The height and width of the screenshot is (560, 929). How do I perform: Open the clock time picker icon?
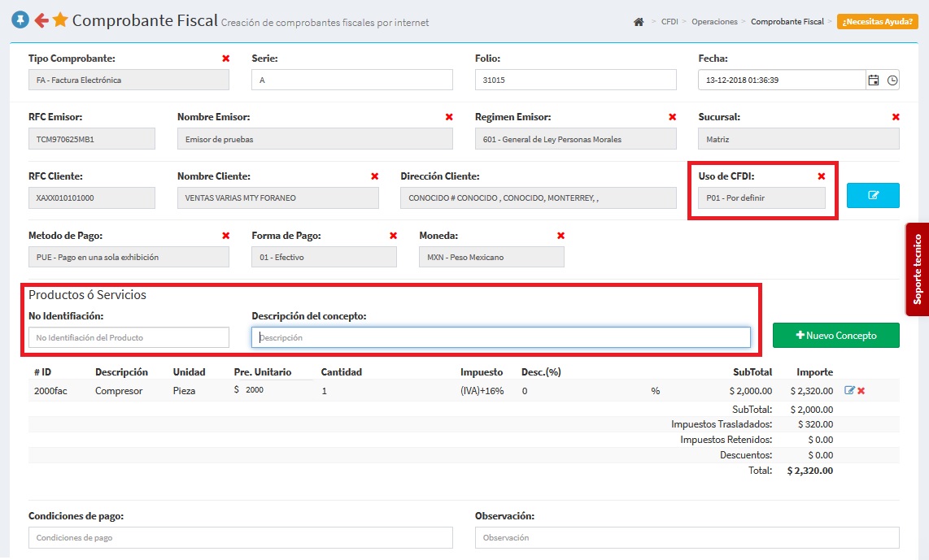point(892,80)
